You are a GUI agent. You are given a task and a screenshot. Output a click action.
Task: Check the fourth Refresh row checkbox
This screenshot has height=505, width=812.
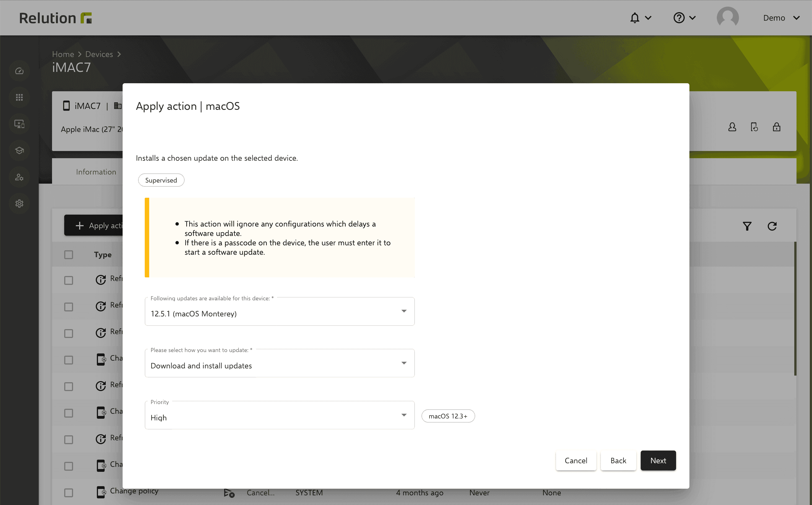pos(69,386)
